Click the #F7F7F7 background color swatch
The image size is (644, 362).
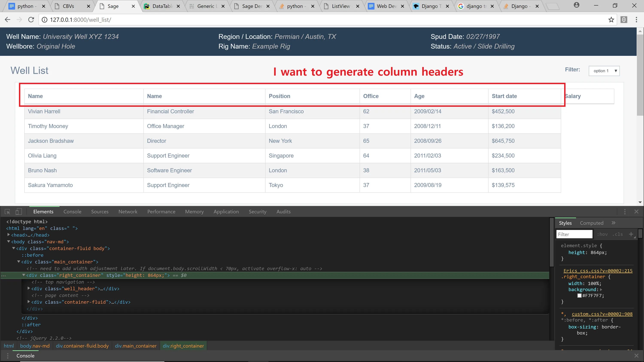tap(579, 296)
